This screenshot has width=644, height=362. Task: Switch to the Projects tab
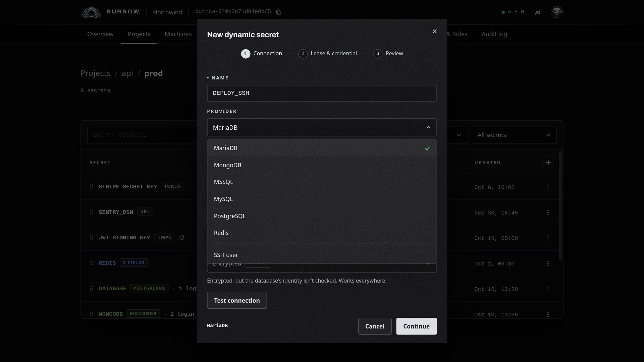(139, 34)
